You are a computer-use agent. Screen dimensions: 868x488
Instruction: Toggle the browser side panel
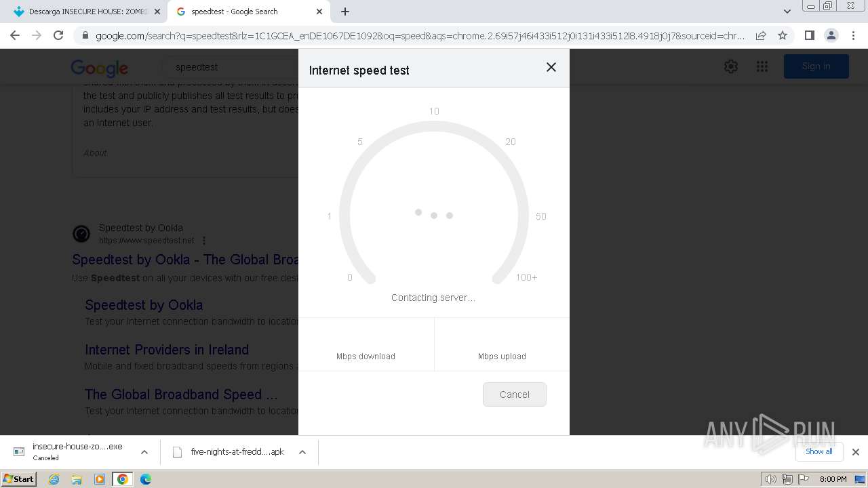click(x=809, y=35)
